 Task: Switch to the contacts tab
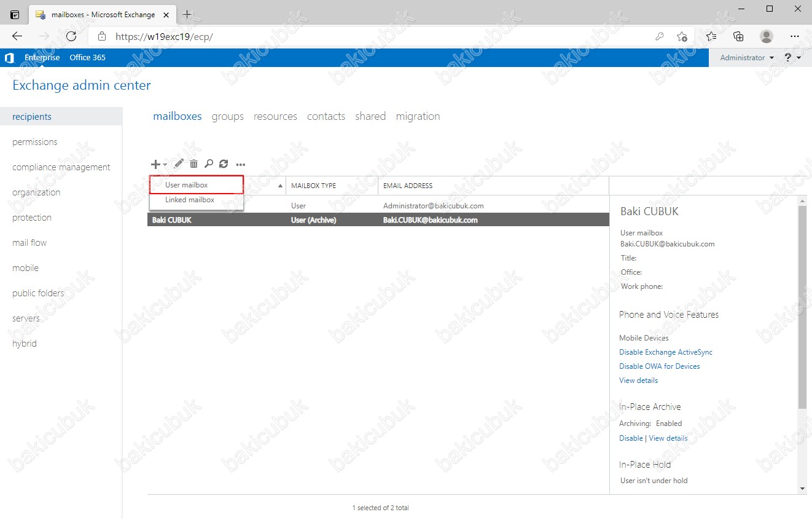(326, 116)
